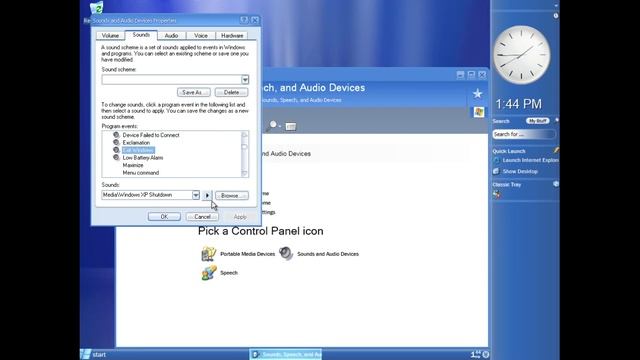Click the desktop icon behind the dialog title
The height and width of the screenshot is (360, 640).
click(96, 7)
